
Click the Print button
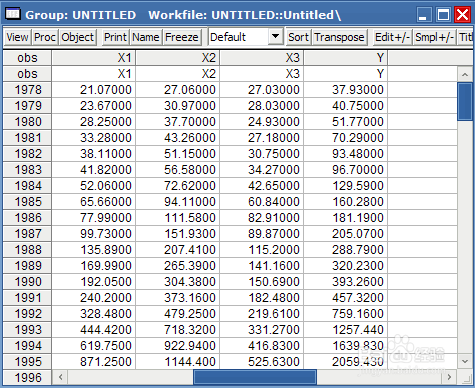click(x=115, y=37)
